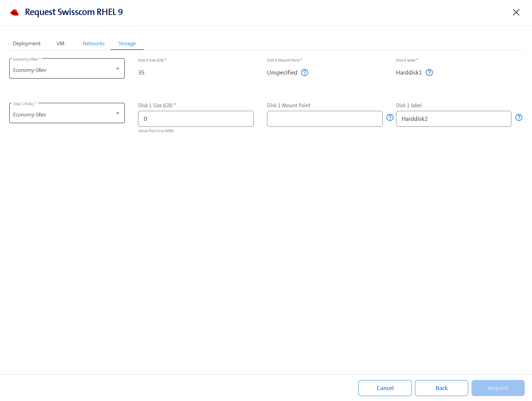Click the Request button

click(498, 388)
